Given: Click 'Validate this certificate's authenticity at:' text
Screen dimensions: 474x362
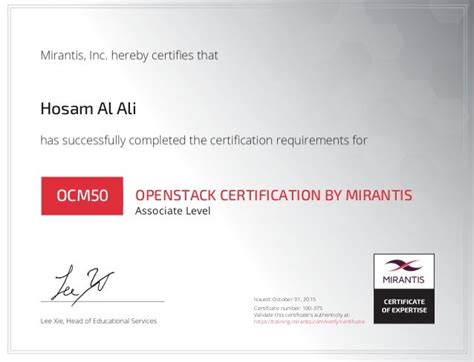Looking at the screenshot, I should pos(301,315).
